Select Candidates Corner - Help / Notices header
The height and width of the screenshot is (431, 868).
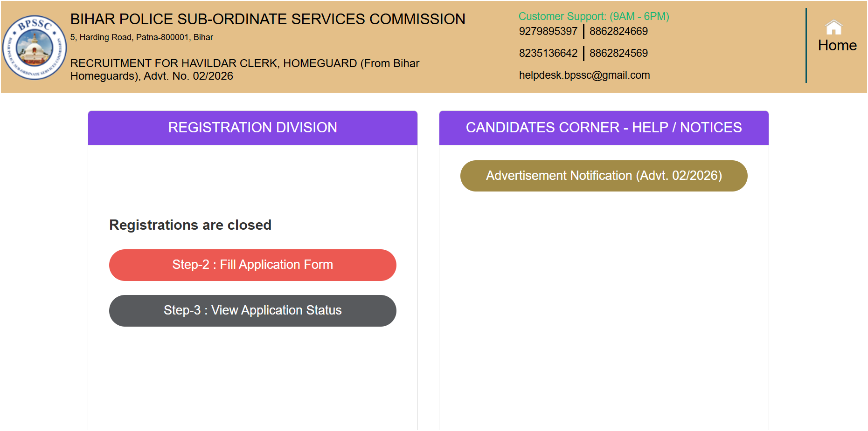(604, 128)
